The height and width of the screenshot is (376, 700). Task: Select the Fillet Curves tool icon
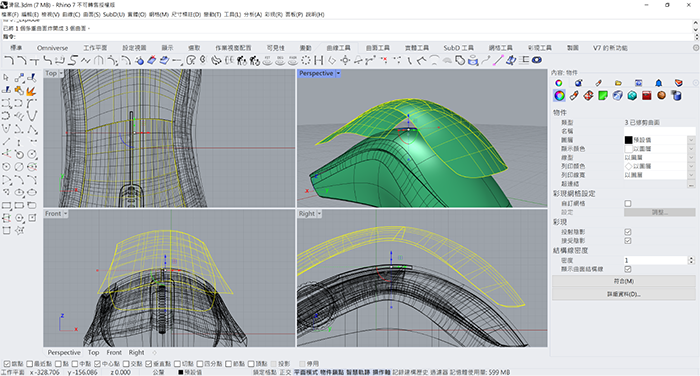click(9, 60)
